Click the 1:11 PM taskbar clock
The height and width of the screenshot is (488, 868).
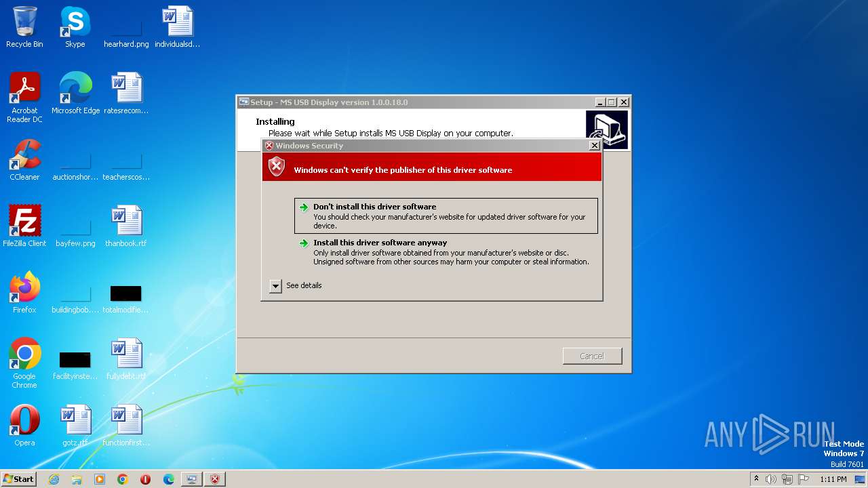[833, 479]
